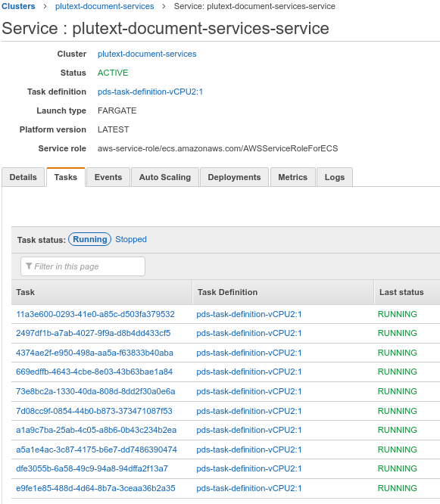Screen dimensions: 440x504
Task: Switch to the Auto Scaling tab
Action: point(164,177)
